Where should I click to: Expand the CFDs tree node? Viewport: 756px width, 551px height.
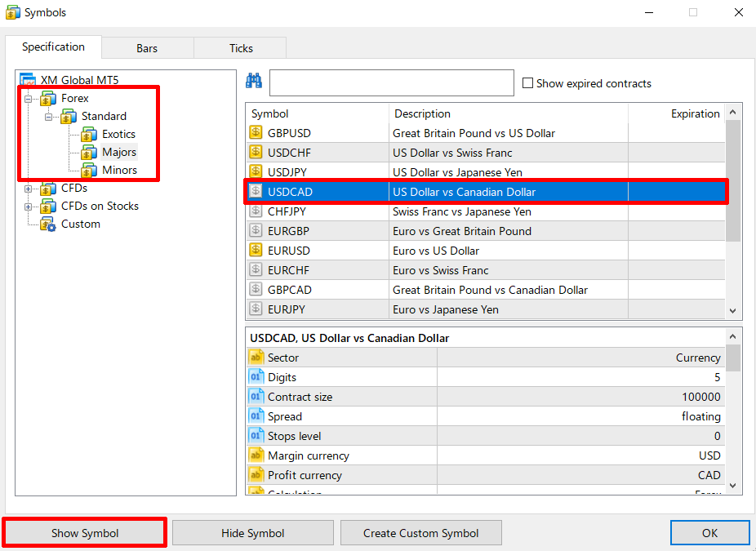tap(29, 189)
